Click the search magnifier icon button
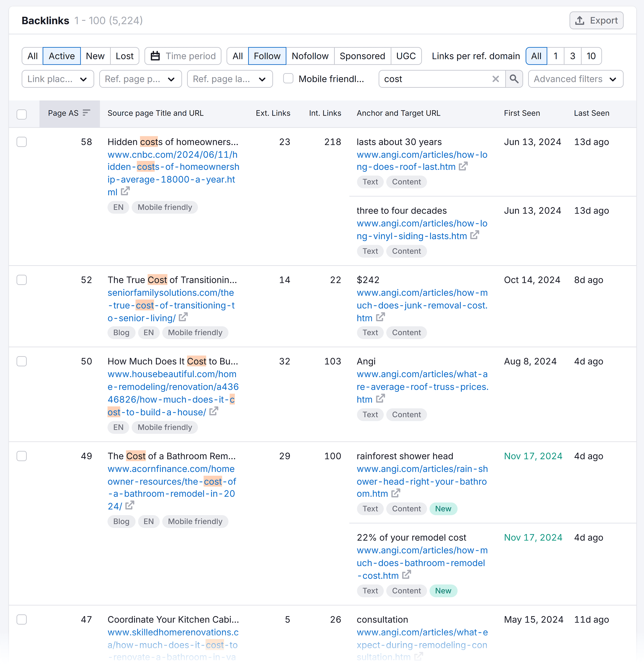644x664 pixels. click(x=514, y=79)
